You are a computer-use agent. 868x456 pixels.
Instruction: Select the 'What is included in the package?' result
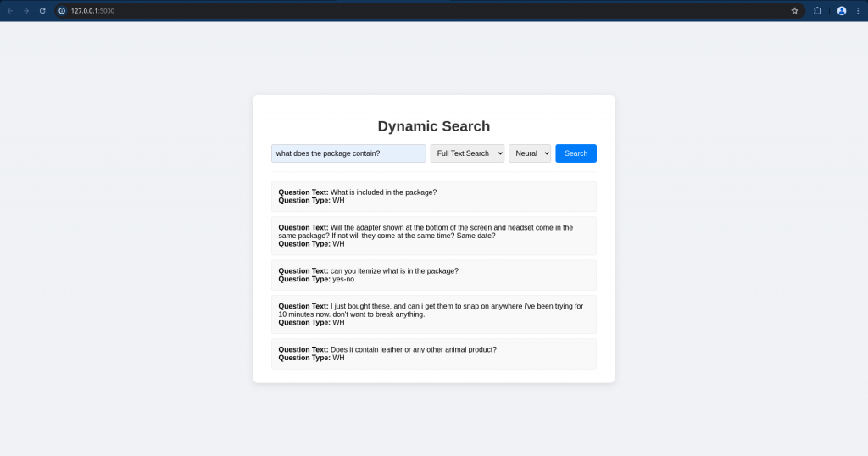(433, 197)
